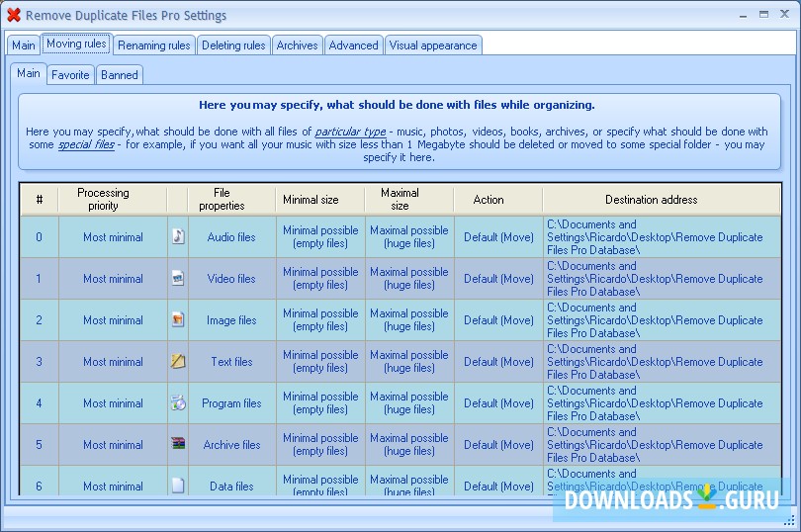Click the Archive files icon
The height and width of the screenshot is (532, 801).
pyautogui.click(x=178, y=444)
